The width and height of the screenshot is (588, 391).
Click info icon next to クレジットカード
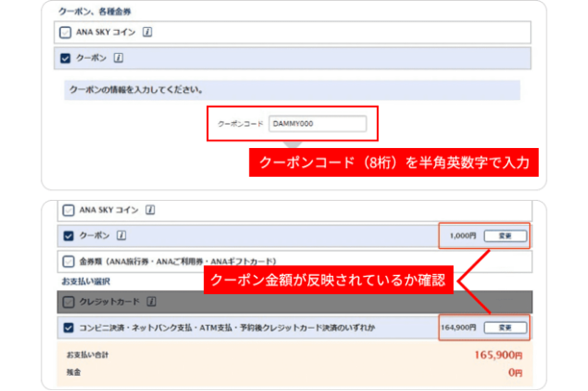click(149, 303)
